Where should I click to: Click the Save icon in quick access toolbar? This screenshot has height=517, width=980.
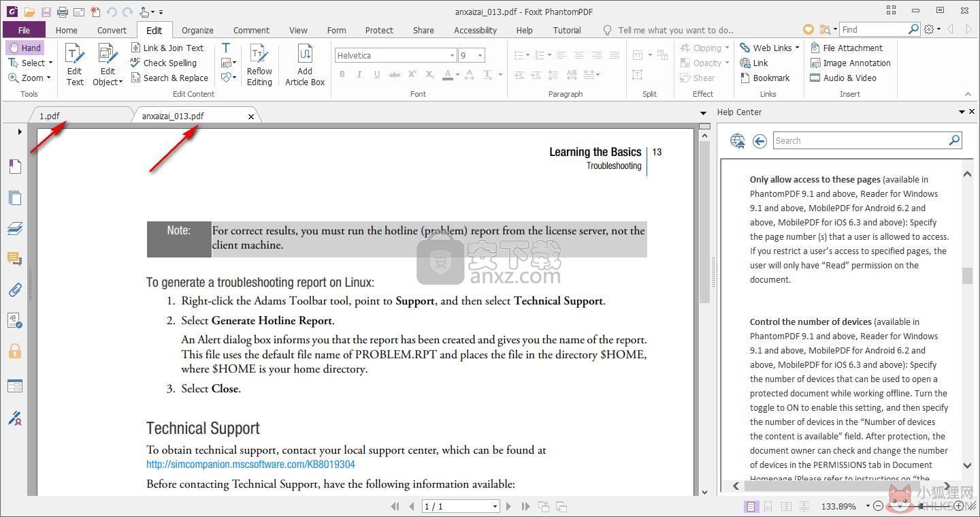pyautogui.click(x=46, y=12)
